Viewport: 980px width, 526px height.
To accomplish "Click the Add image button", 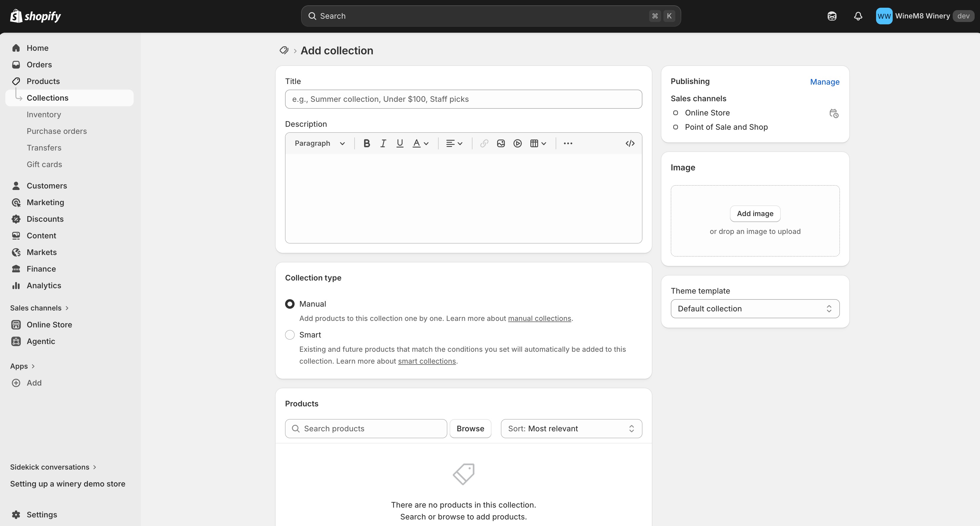I will (755, 214).
